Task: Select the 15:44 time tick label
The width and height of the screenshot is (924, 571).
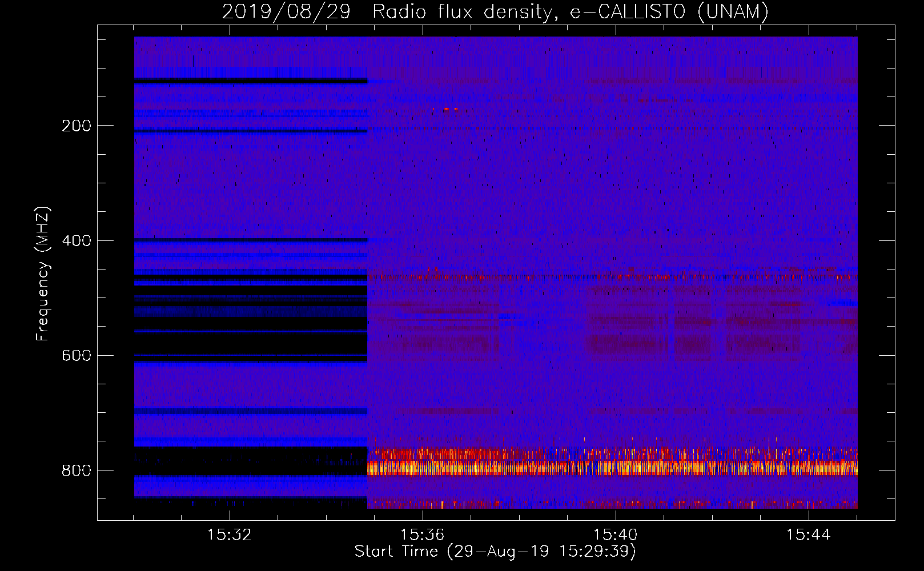Action: [808, 535]
